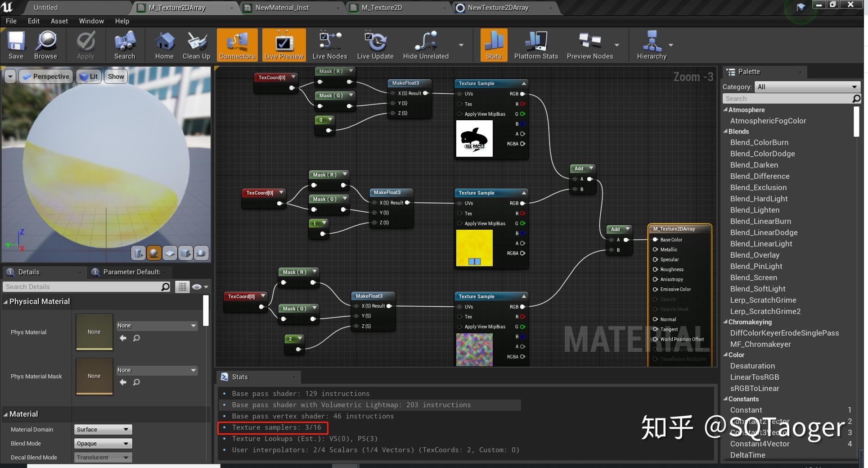868x468 pixels.
Task: Toggle Live Preview off
Action: [283, 45]
